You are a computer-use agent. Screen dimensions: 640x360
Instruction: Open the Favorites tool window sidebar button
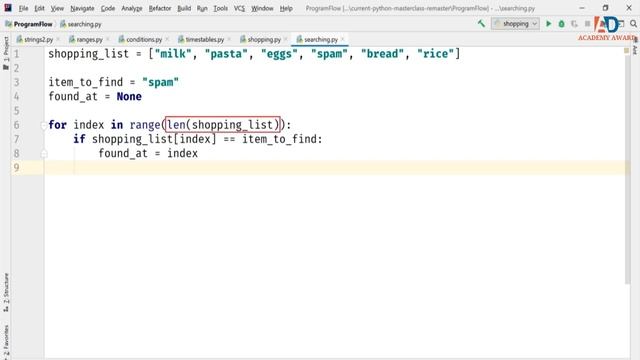pyautogui.click(x=6, y=341)
